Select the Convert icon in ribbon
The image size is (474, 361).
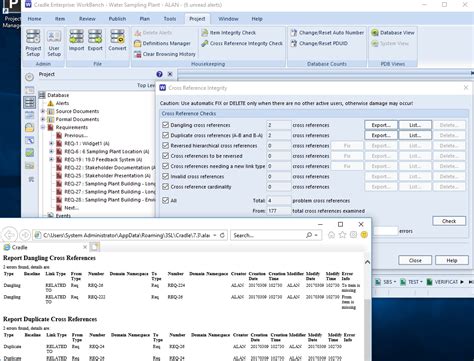point(117,40)
